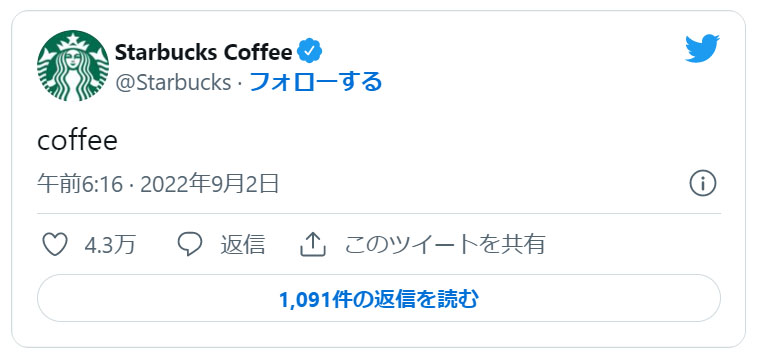Click the dot separator before フォローする
The image size is (759, 360).
click(x=240, y=84)
